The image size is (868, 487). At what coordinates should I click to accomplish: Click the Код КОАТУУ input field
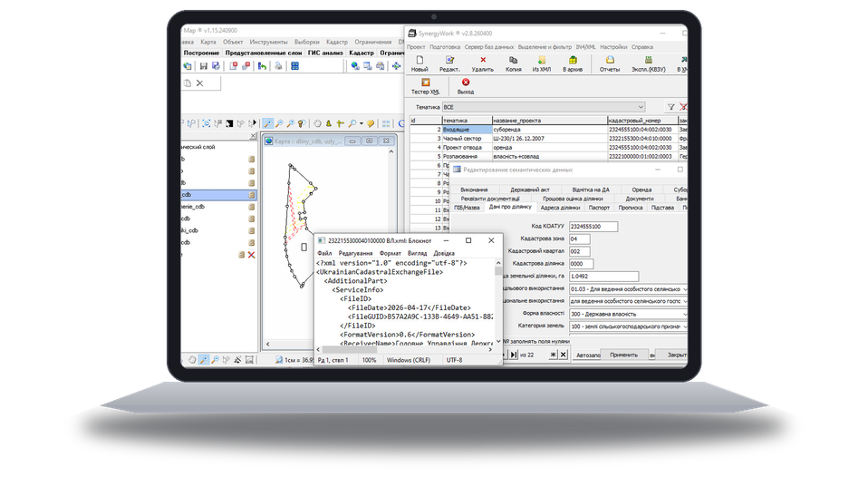593,227
